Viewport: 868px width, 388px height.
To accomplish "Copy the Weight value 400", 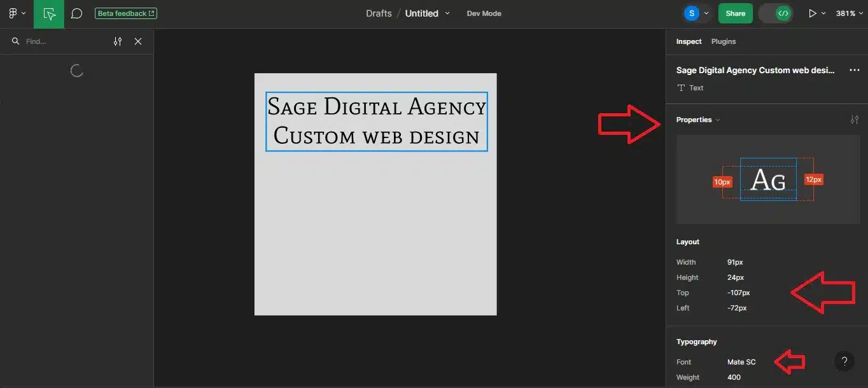I will tap(734, 377).
